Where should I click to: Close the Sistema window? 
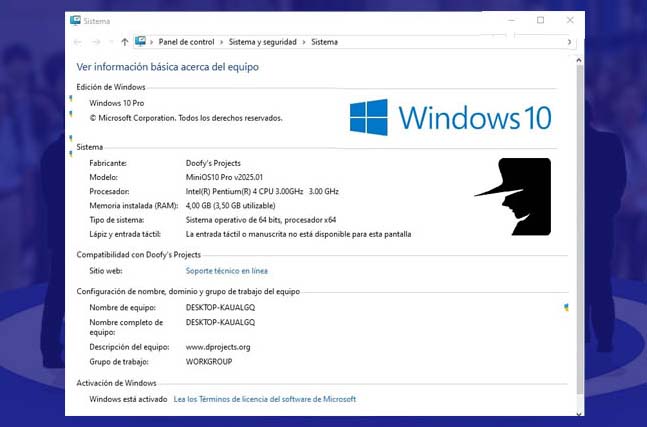(x=570, y=20)
